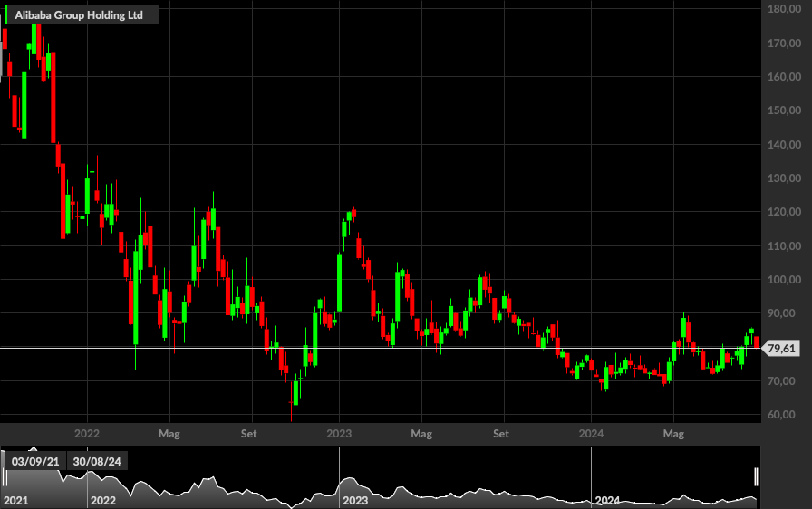This screenshot has width=812, height=509.
Task: Click the 2022 label on the main time axis
Action: 86,434
